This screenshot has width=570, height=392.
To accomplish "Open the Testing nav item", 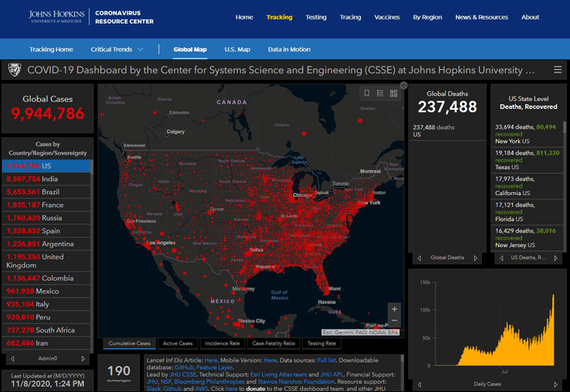I will pyautogui.click(x=316, y=17).
